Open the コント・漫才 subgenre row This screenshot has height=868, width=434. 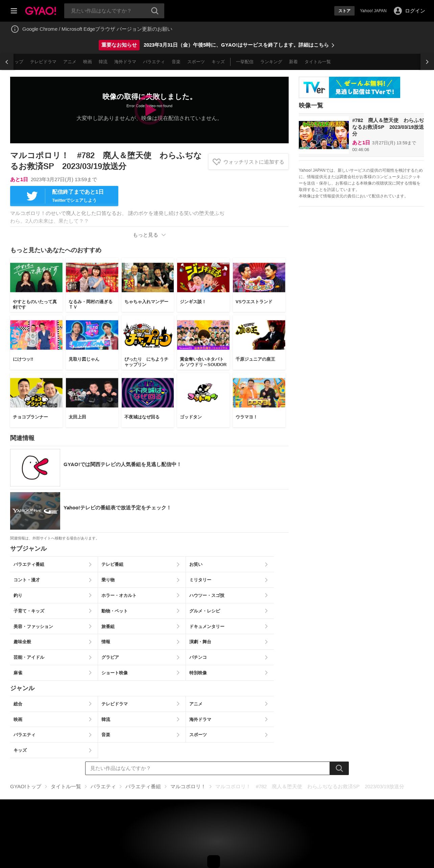coord(54,580)
